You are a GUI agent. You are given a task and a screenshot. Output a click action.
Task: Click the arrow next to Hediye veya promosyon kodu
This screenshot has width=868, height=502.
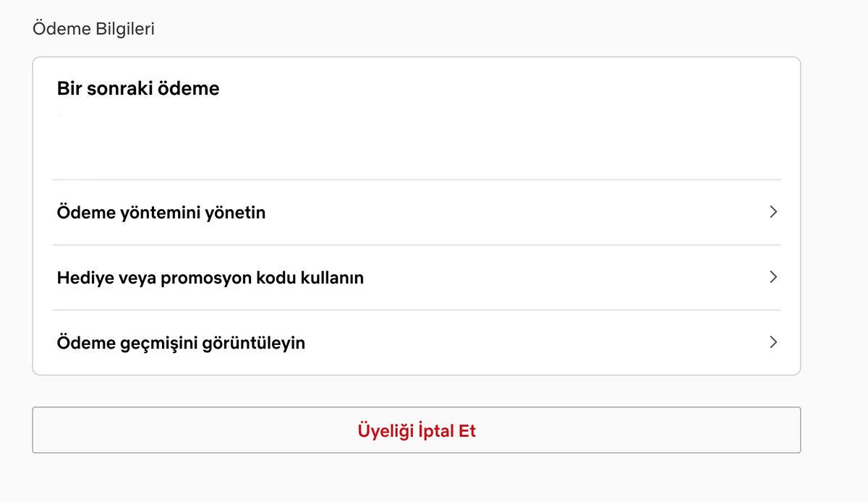[x=773, y=277]
